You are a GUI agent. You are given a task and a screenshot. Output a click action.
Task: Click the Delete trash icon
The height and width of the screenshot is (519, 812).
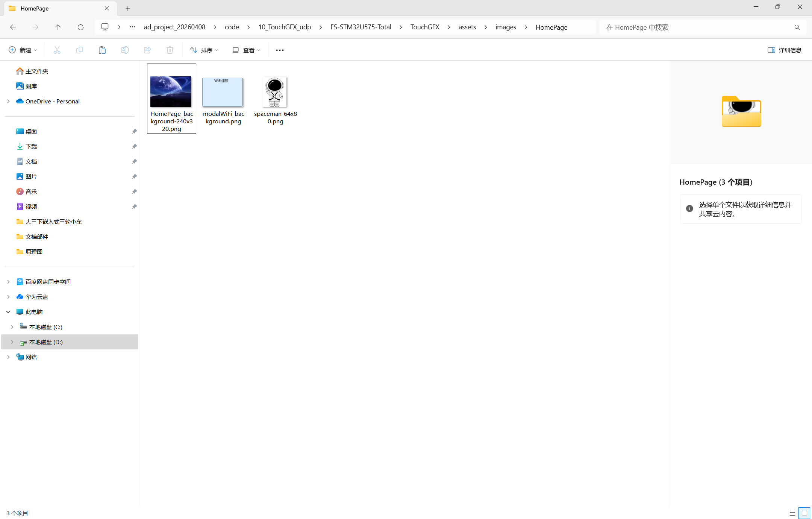(x=170, y=50)
